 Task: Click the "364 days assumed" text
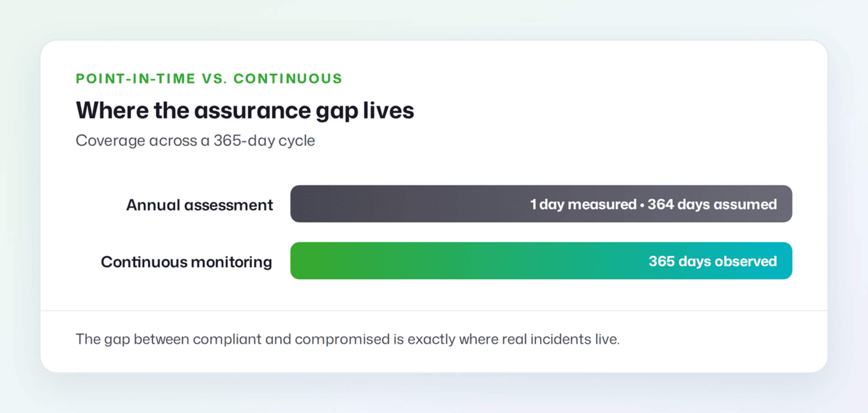point(712,204)
